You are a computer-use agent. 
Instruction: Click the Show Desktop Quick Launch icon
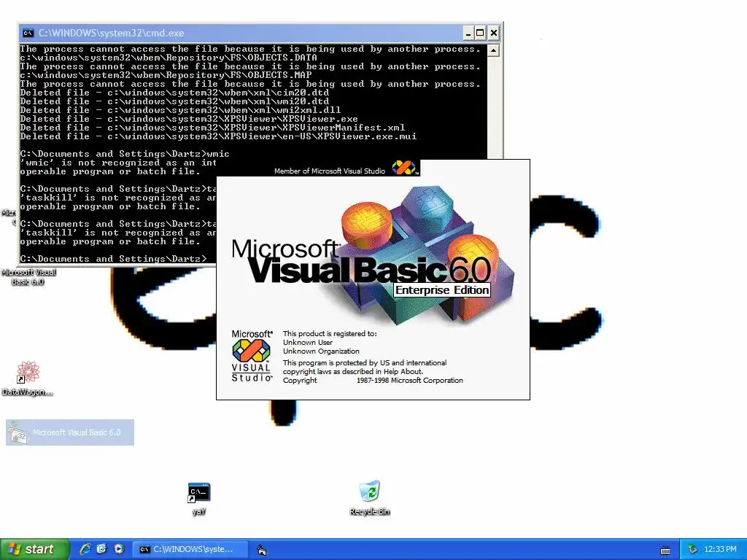click(x=101, y=549)
